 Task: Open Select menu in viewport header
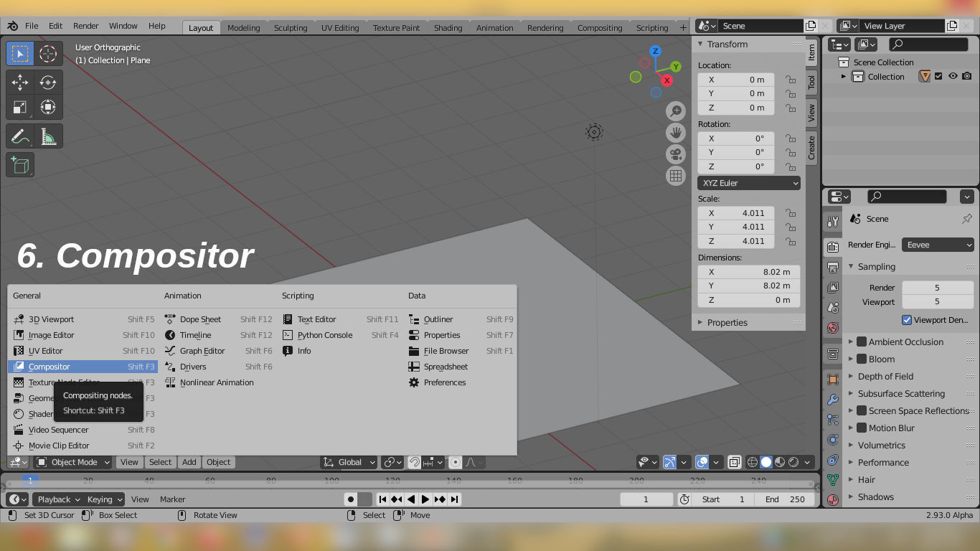pos(160,462)
